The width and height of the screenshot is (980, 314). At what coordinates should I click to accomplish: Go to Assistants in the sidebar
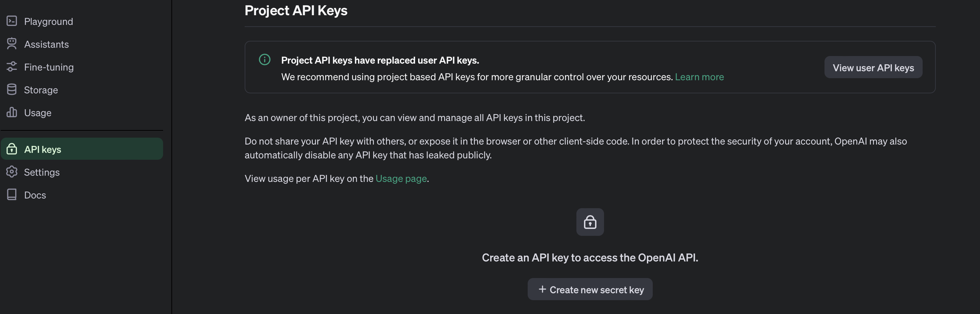(46, 44)
